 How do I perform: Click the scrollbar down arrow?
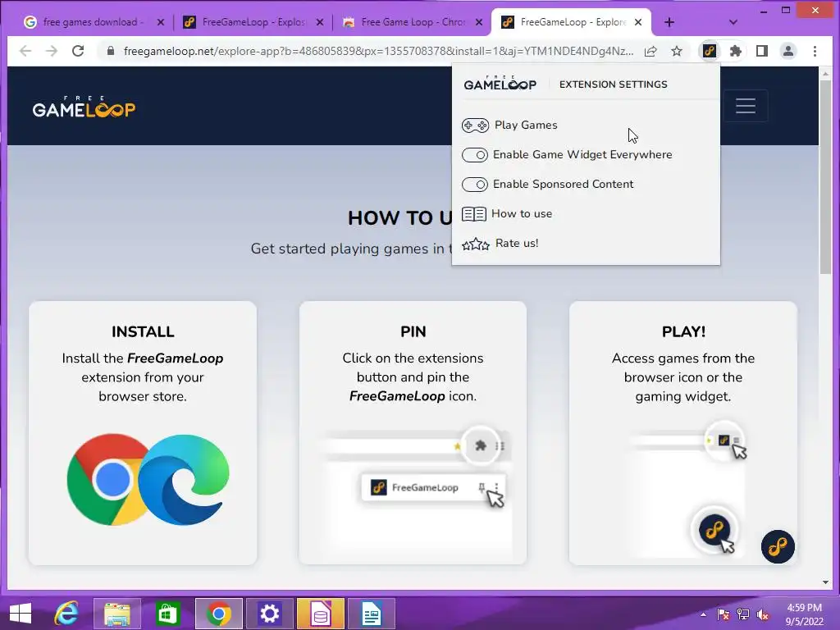click(825, 582)
